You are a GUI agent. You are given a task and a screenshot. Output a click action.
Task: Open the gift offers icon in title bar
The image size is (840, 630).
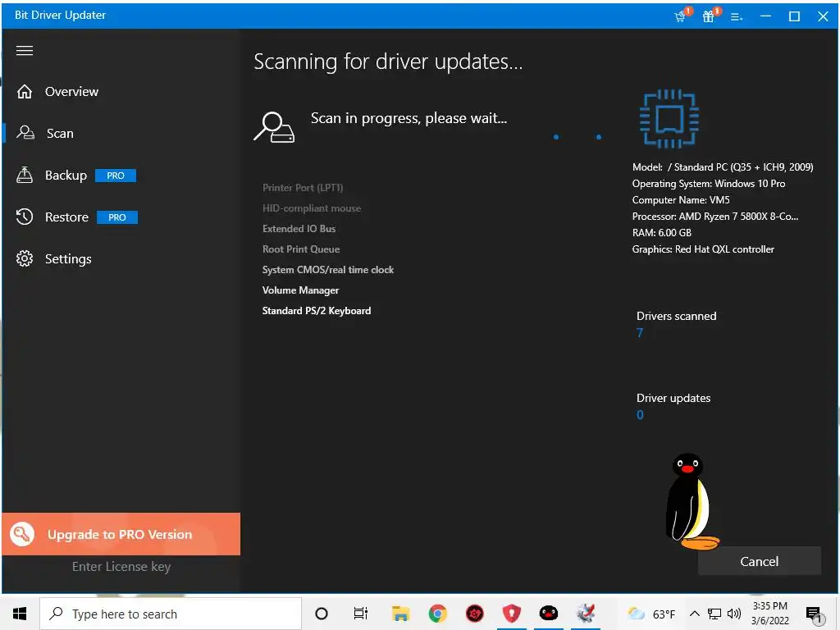click(x=710, y=16)
